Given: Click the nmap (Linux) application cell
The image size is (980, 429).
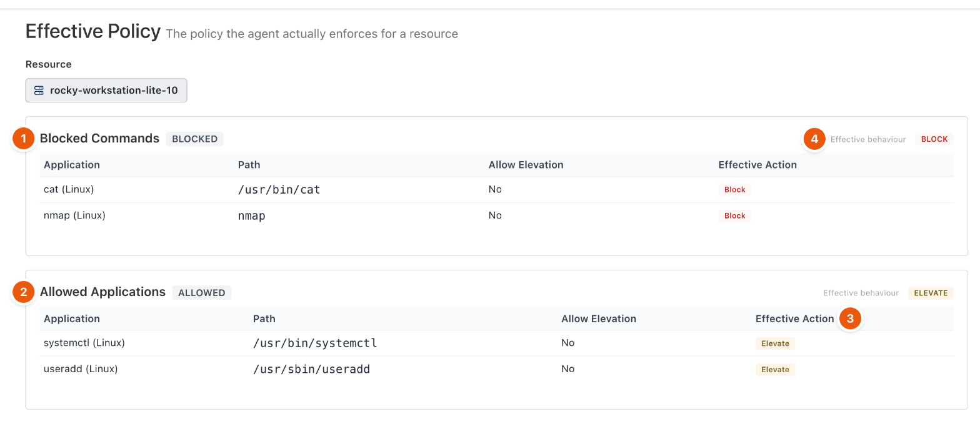Looking at the screenshot, I should coord(74,215).
